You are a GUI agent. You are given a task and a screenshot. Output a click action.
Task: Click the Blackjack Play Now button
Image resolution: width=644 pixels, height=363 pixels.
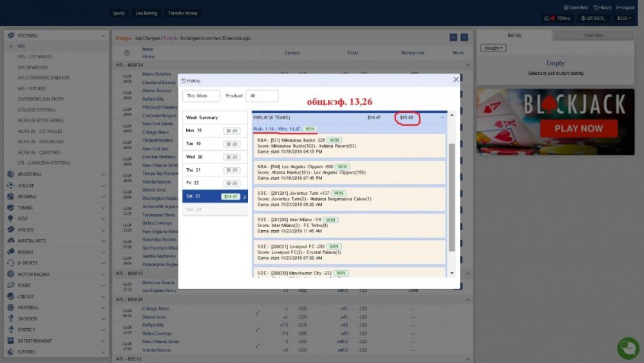click(x=578, y=128)
